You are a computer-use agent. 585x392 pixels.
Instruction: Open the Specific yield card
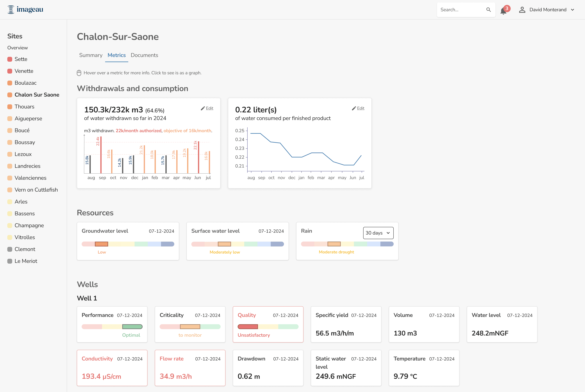346,324
